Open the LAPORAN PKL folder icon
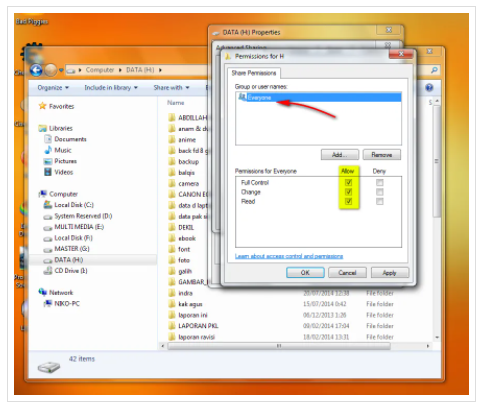Image resolution: width=482 pixels, height=407 pixels. point(172,326)
